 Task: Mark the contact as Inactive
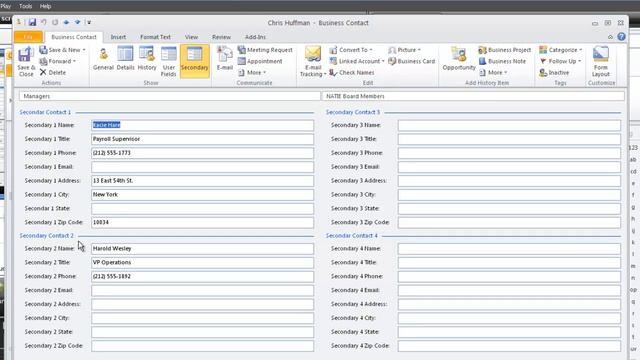pyautogui.click(x=554, y=72)
